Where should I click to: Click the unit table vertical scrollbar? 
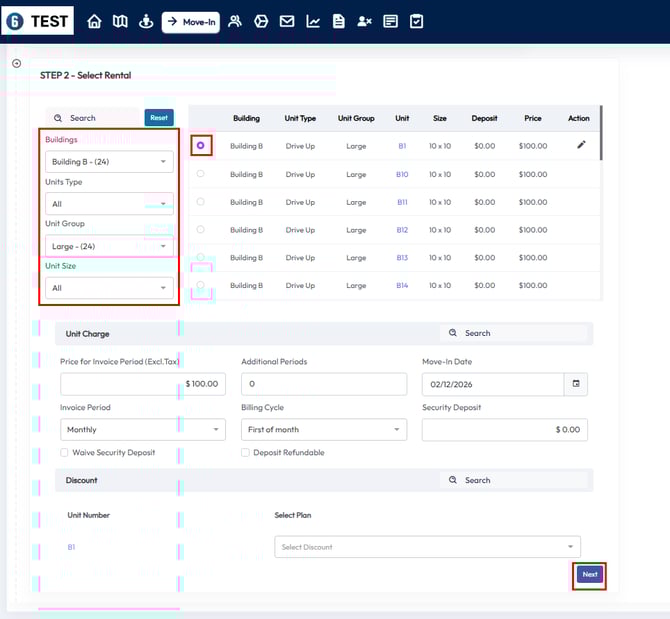pos(601,132)
